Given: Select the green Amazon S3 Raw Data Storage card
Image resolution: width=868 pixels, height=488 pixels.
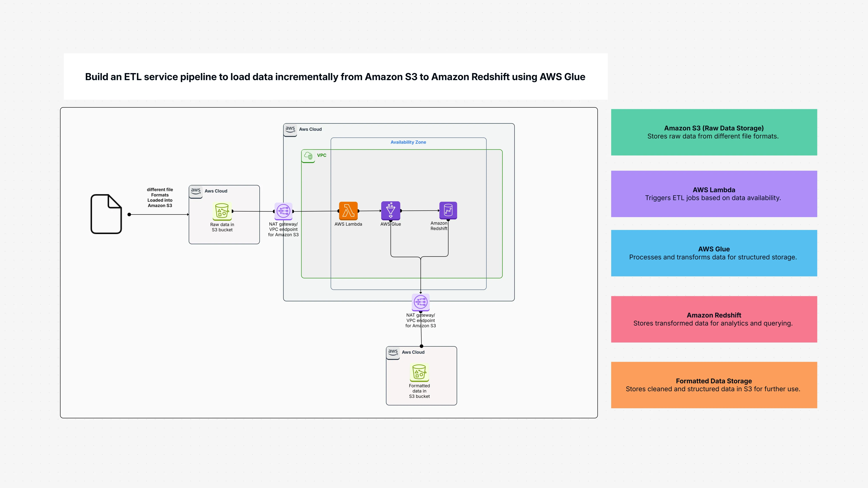Looking at the screenshot, I should 714,132.
